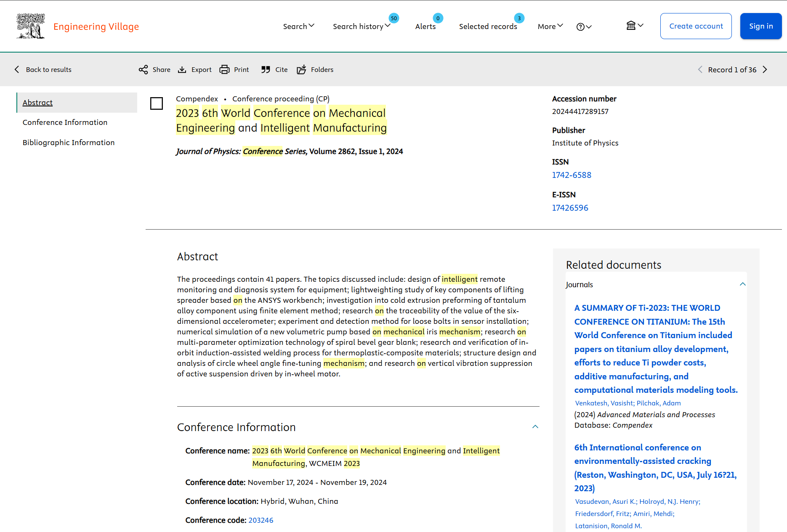Screen dimensions: 787x532
Task: Click author Amiri, Mehdi
Action: tap(654, 514)
